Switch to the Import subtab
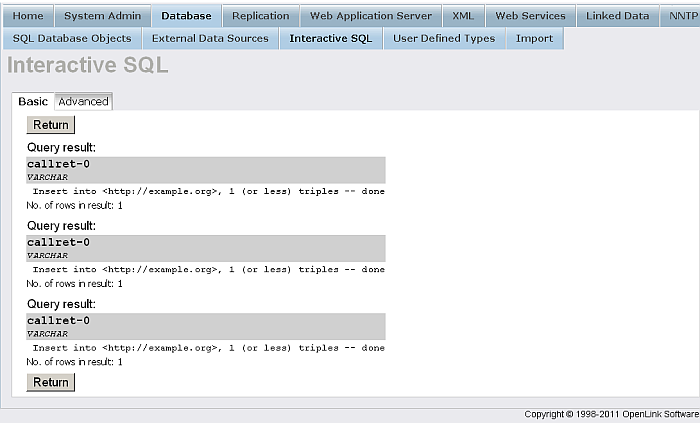This screenshot has width=700, height=423. pyautogui.click(x=534, y=38)
